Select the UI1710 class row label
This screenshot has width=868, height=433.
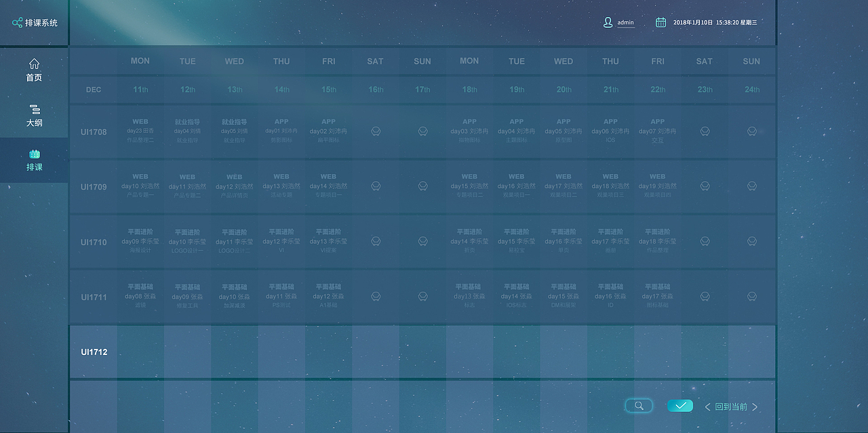pyautogui.click(x=94, y=242)
